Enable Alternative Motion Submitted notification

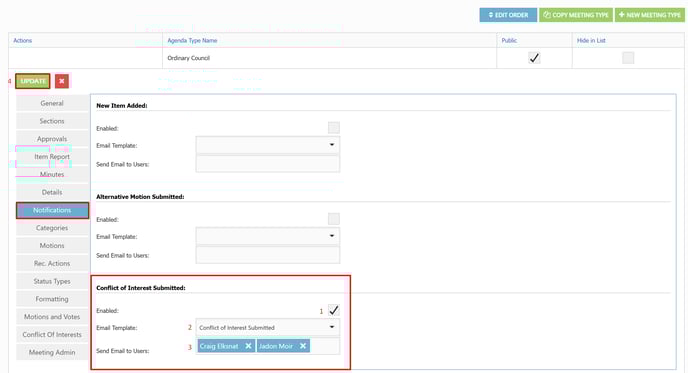[x=334, y=219]
